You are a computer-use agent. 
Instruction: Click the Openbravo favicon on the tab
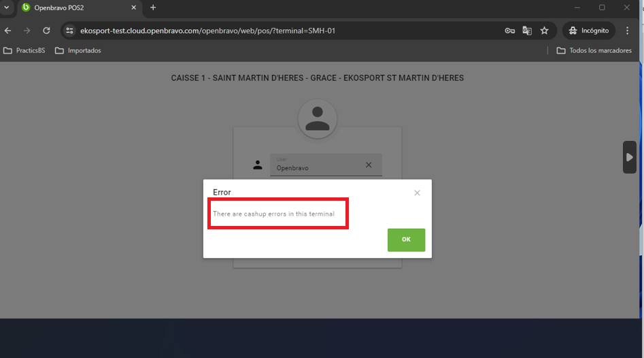26,7
